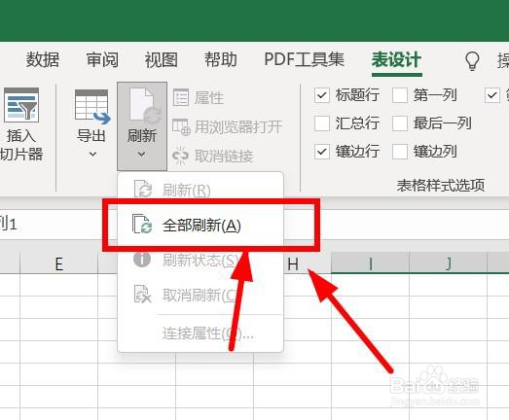Viewport: 509px width, 420px height.
Task: Click the 属性 text button
Action: click(209, 97)
